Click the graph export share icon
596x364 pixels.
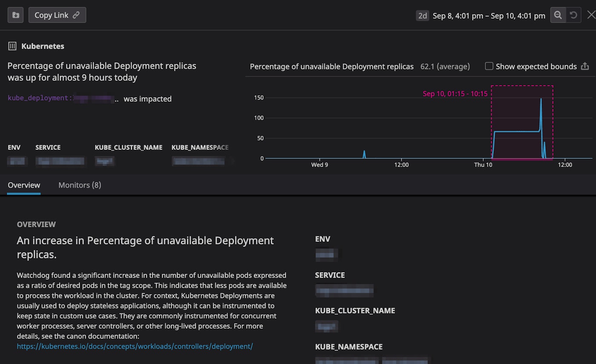click(585, 66)
